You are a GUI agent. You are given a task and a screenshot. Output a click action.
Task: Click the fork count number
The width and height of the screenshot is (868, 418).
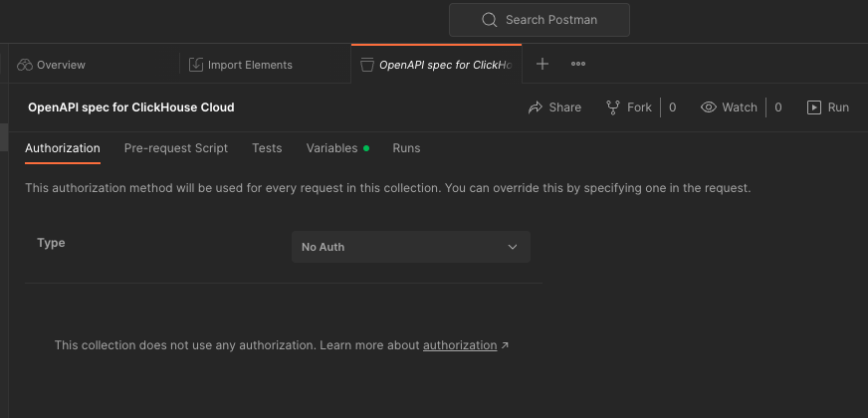point(673,107)
